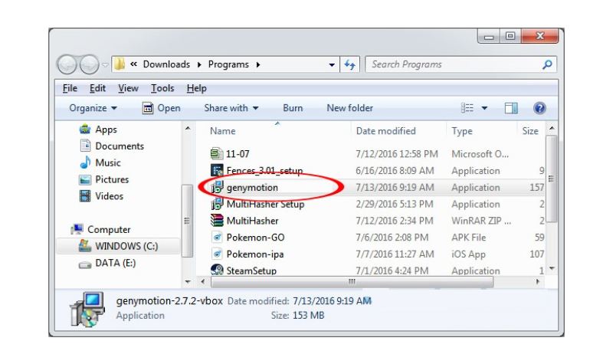Open the View menu
The height and width of the screenshot is (364, 613).
[x=128, y=89]
